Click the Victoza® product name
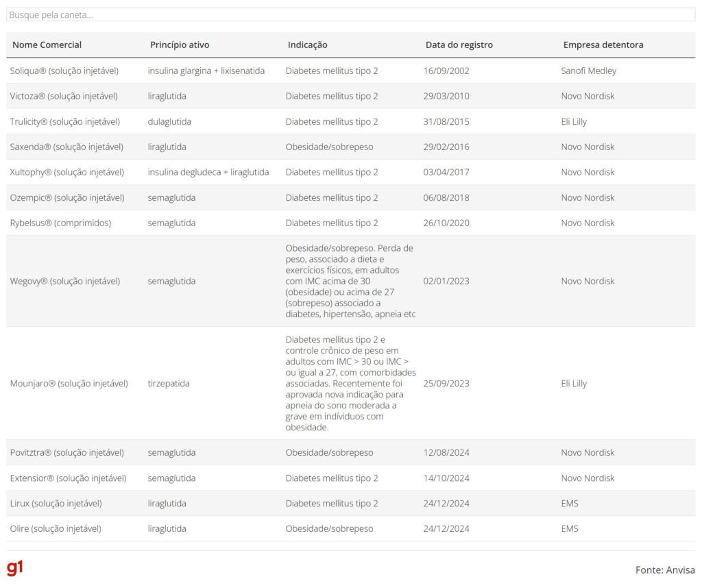 point(63,96)
